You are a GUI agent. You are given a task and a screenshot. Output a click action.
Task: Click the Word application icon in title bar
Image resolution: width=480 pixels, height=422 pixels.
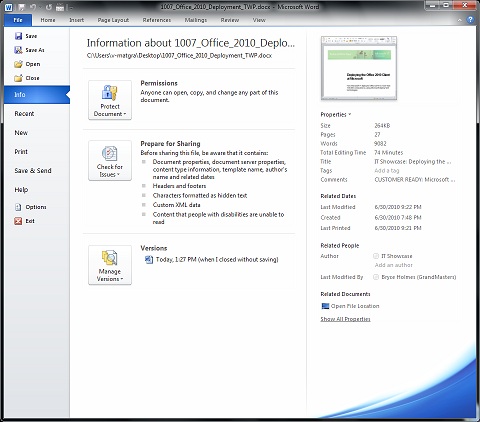[x=9, y=7]
